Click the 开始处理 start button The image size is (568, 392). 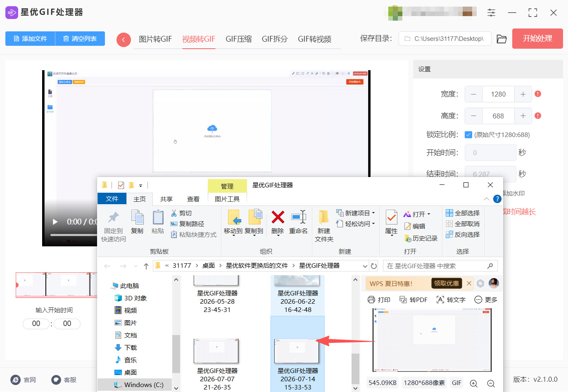point(537,39)
